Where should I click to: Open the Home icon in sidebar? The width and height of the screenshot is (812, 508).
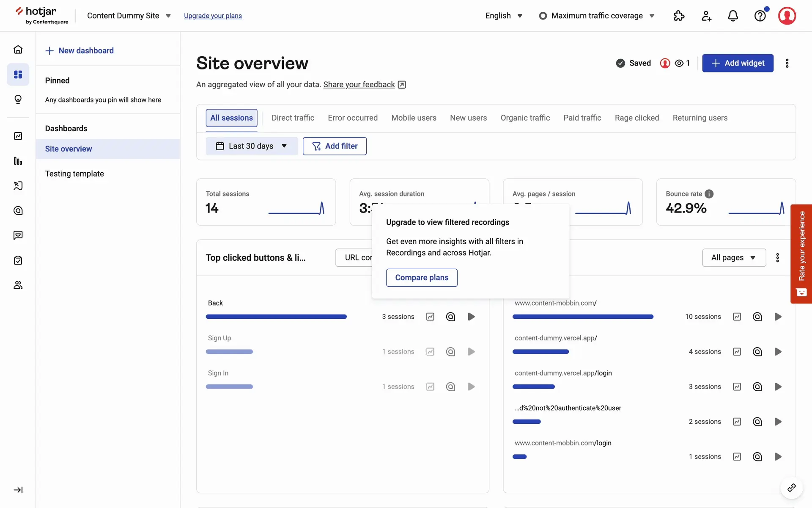pos(18,50)
